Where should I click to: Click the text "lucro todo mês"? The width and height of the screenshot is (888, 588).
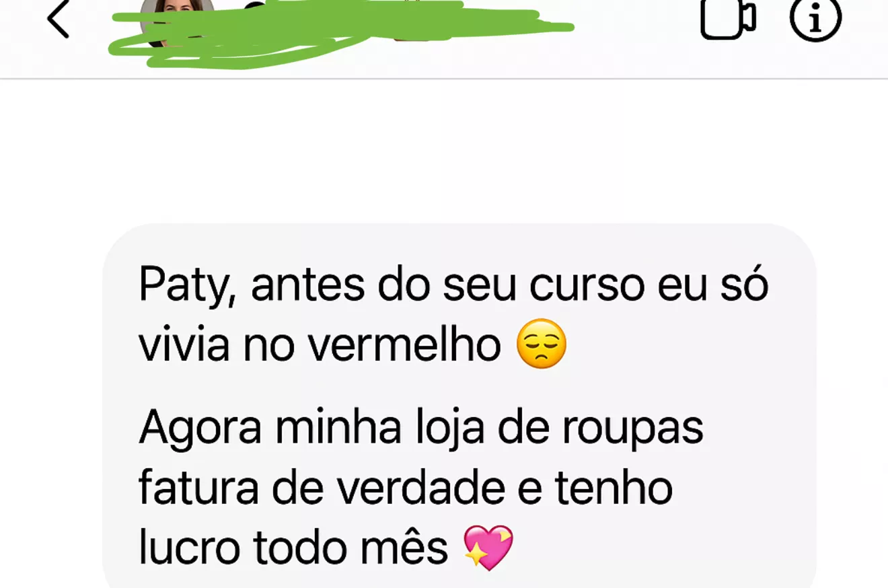coord(293,548)
